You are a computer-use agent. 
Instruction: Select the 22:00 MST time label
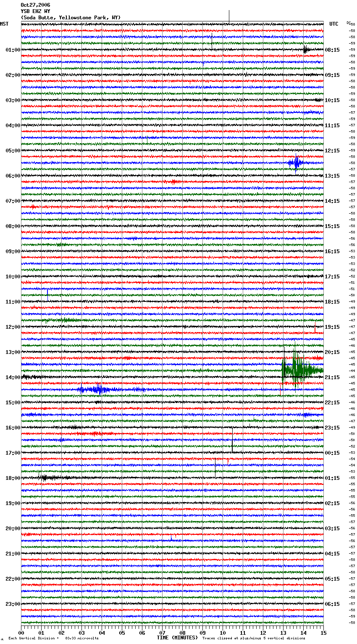(13, 579)
